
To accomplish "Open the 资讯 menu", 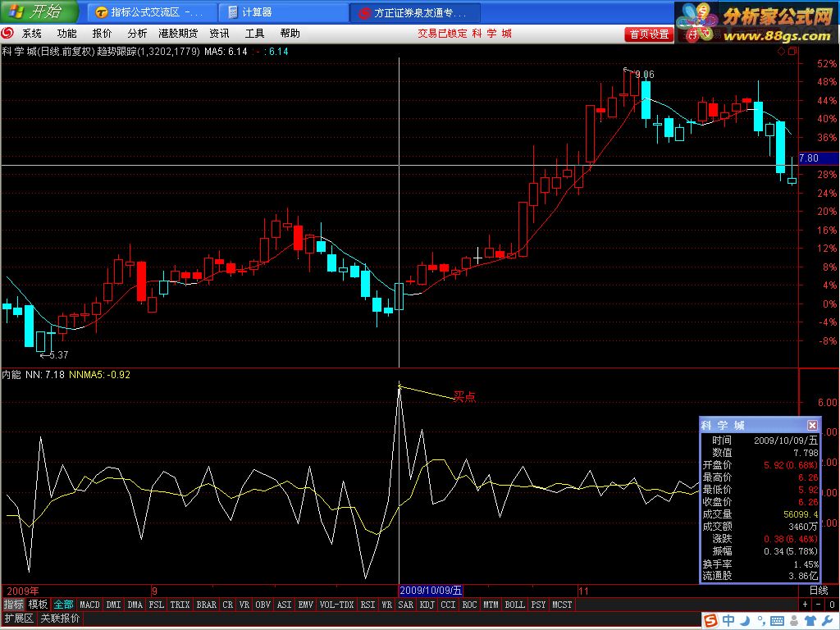I will [219, 33].
